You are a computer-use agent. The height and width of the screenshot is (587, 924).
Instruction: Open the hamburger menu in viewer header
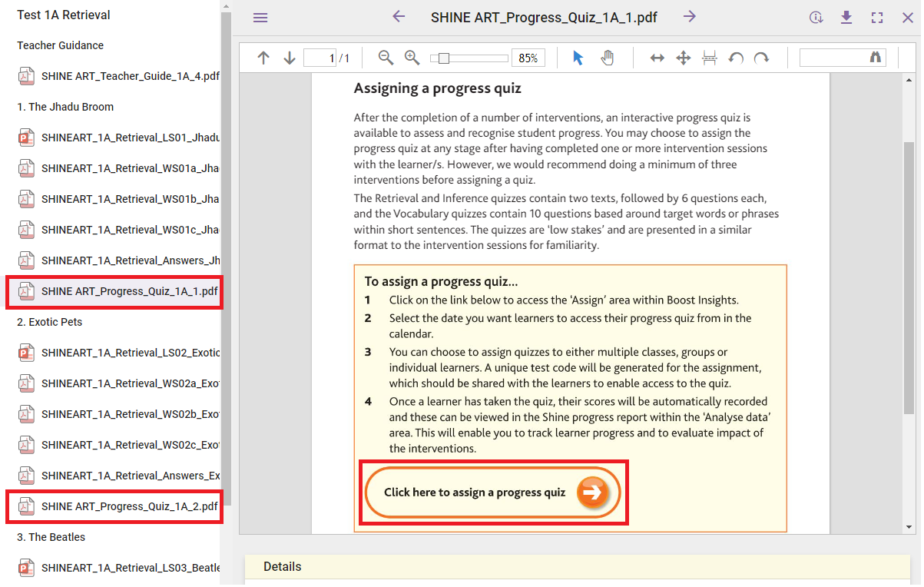(260, 18)
